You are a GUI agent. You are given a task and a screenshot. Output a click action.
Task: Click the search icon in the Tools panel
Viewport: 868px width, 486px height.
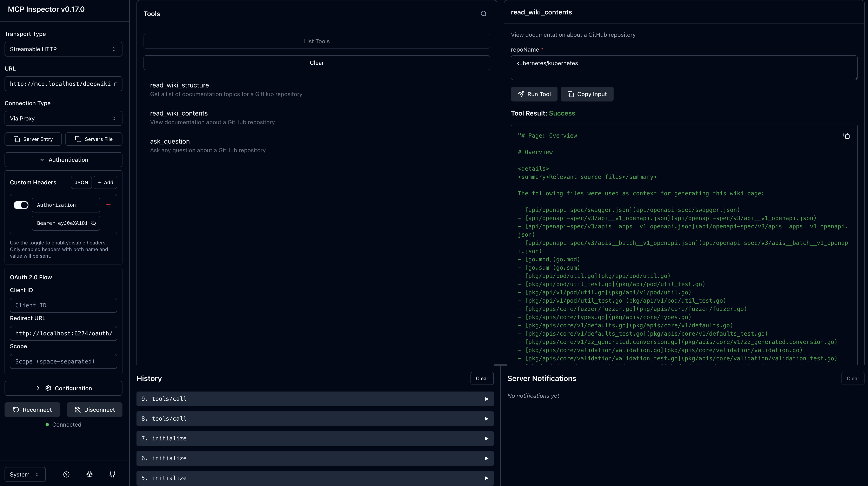[x=483, y=14]
